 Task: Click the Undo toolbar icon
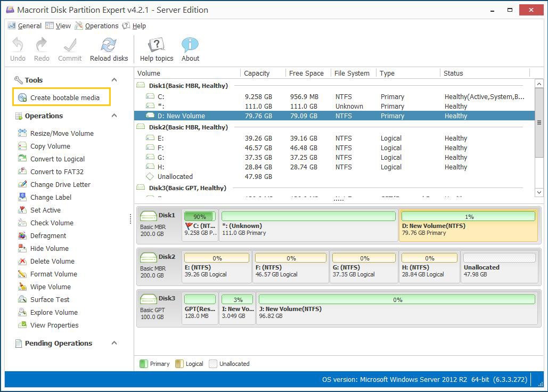(x=18, y=44)
